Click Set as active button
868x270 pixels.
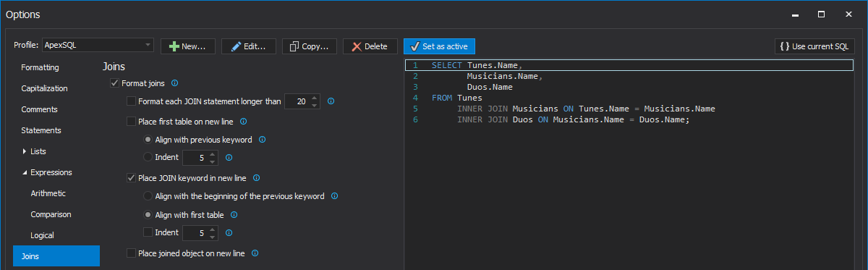click(x=439, y=46)
